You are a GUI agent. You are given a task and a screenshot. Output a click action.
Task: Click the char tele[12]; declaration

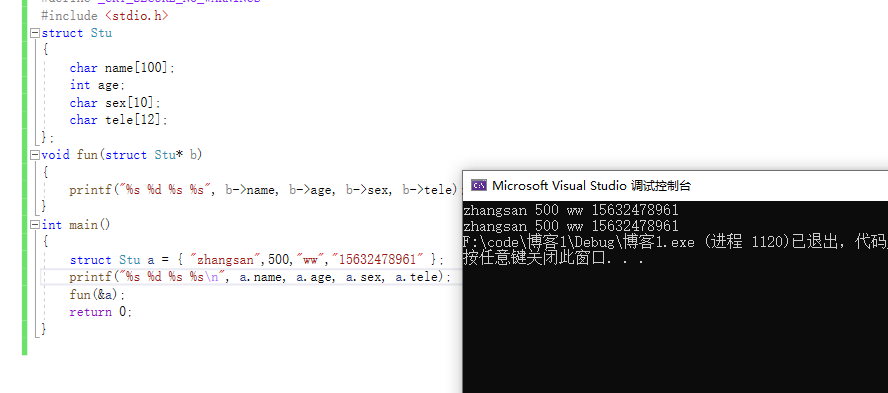click(119, 120)
